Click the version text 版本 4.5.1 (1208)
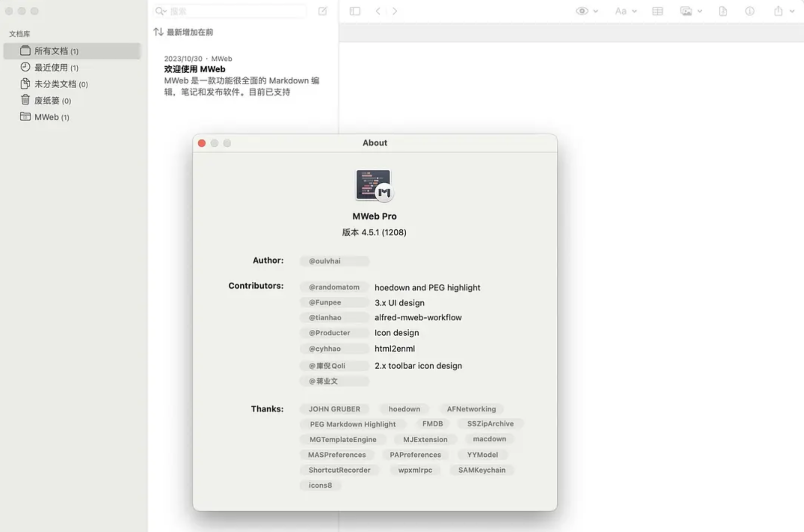 click(374, 232)
